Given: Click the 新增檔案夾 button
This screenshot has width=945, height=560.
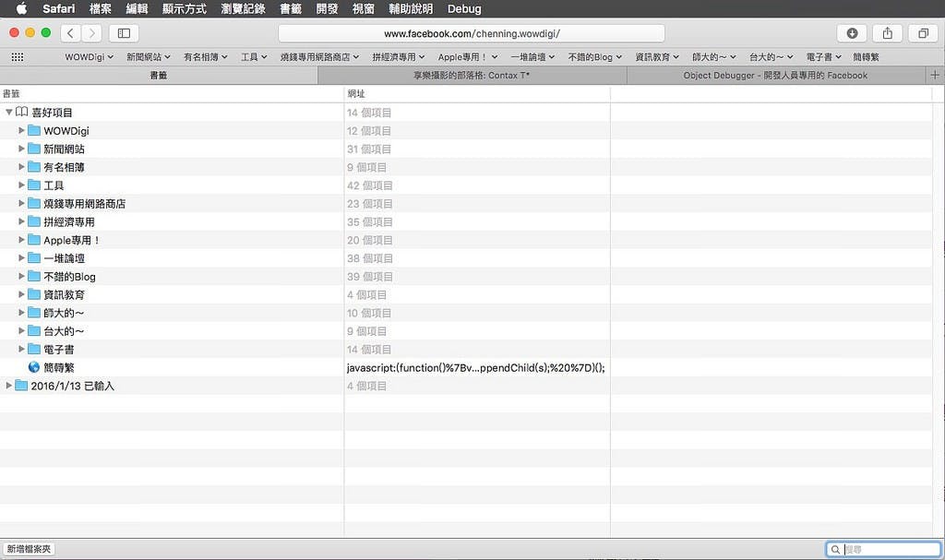Looking at the screenshot, I should tap(30, 549).
